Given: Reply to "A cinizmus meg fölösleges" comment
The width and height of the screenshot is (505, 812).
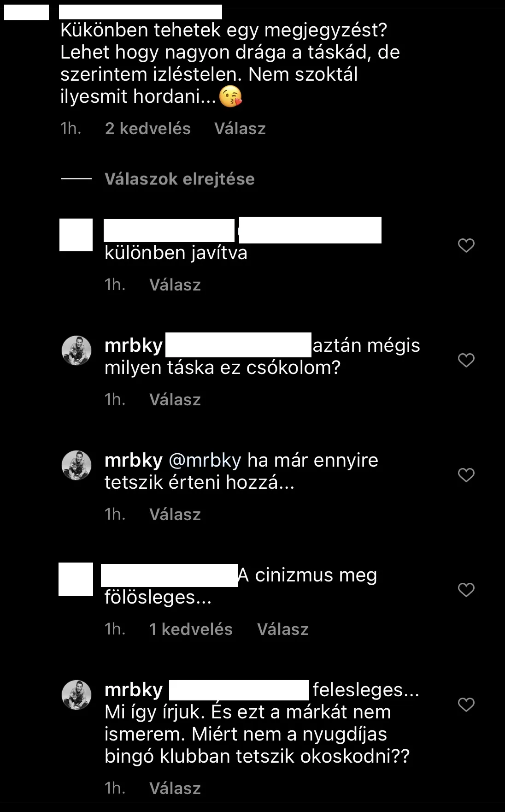Looking at the screenshot, I should pyautogui.click(x=283, y=629).
